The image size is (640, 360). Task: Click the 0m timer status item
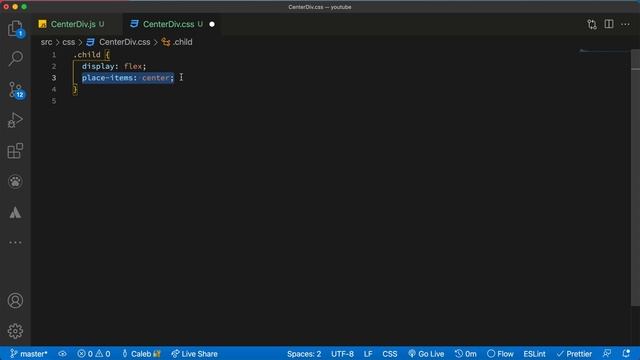[465, 354]
